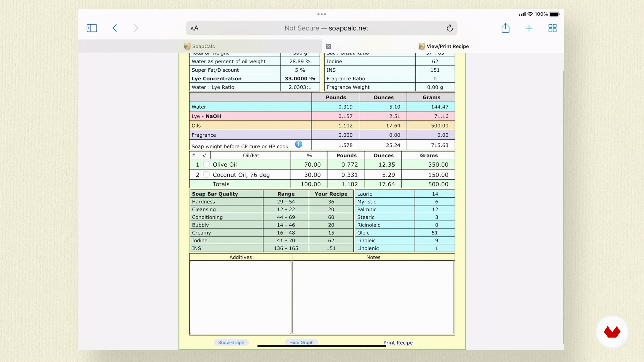Click the Linolenic fatty acid label
The width and height of the screenshot is (644, 362).
point(368,248)
